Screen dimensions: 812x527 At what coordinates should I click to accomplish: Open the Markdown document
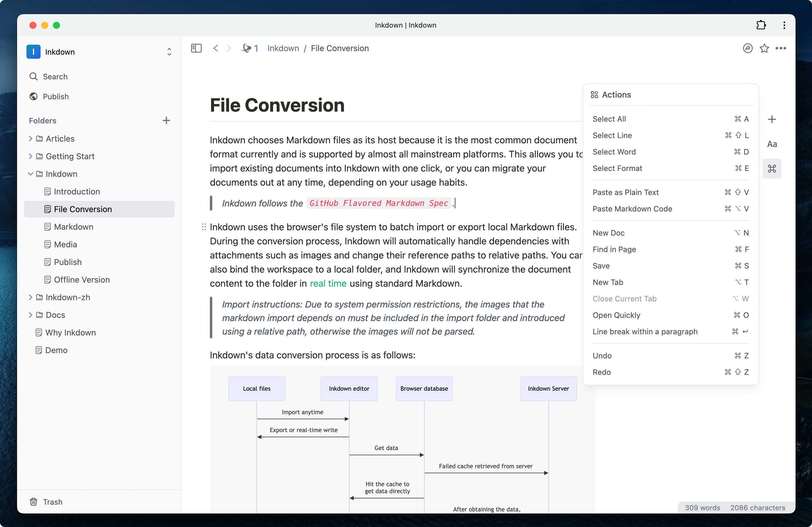tap(99, 227)
